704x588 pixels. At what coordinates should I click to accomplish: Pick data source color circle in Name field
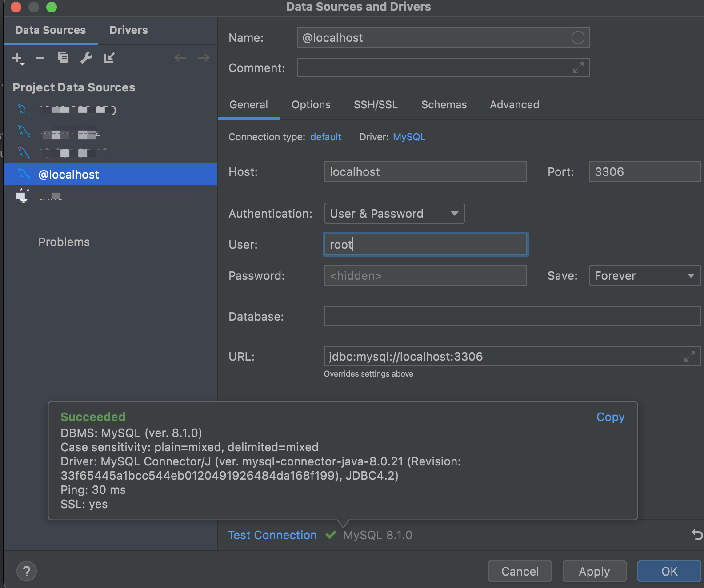(578, 38)
